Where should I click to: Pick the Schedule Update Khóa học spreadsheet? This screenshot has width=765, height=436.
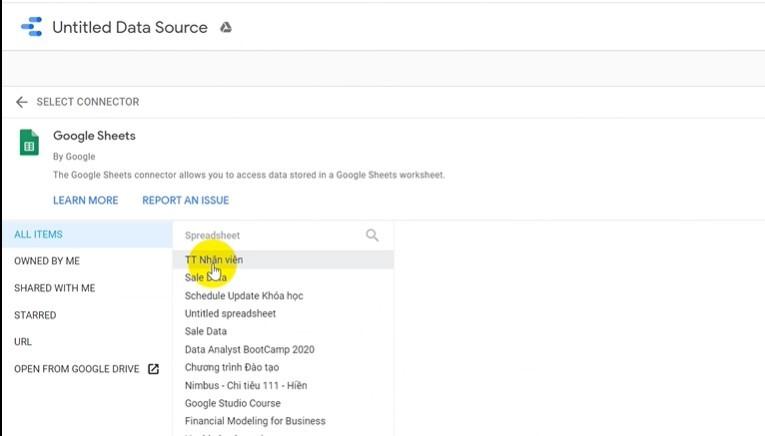point(244,296)
